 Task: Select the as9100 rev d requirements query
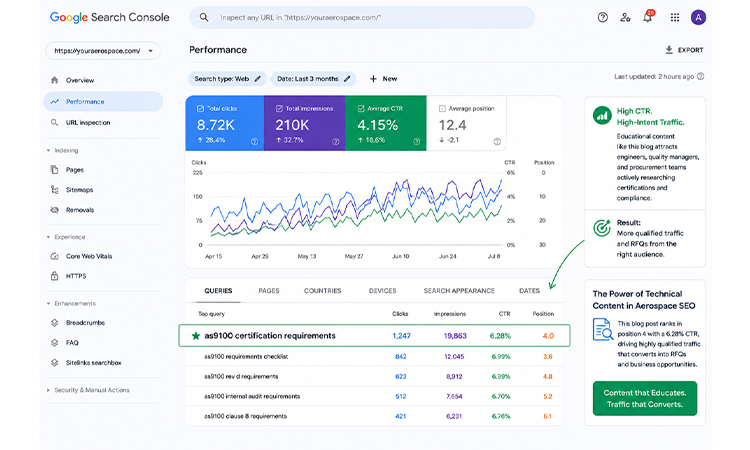click(x=241, y=376)
